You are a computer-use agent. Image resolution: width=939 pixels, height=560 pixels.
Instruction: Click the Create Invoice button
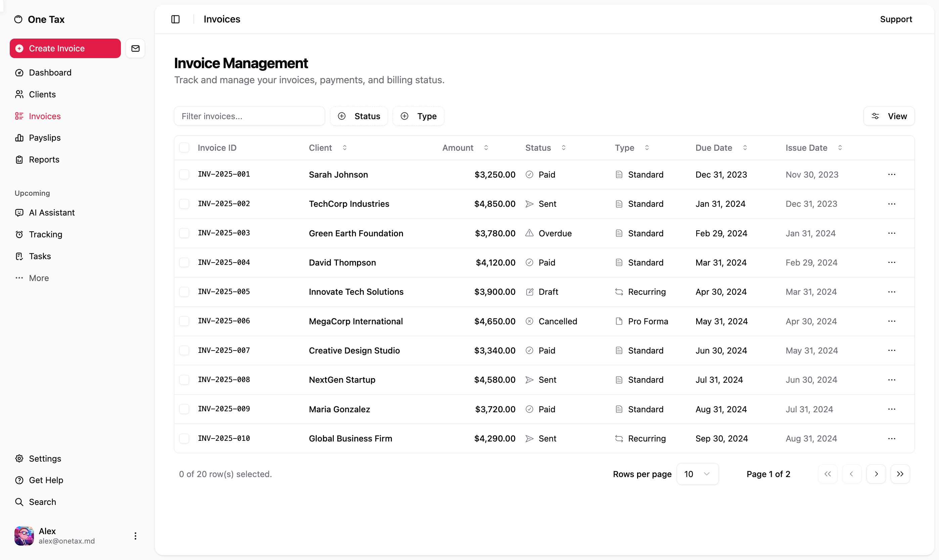tap(65, 48)
